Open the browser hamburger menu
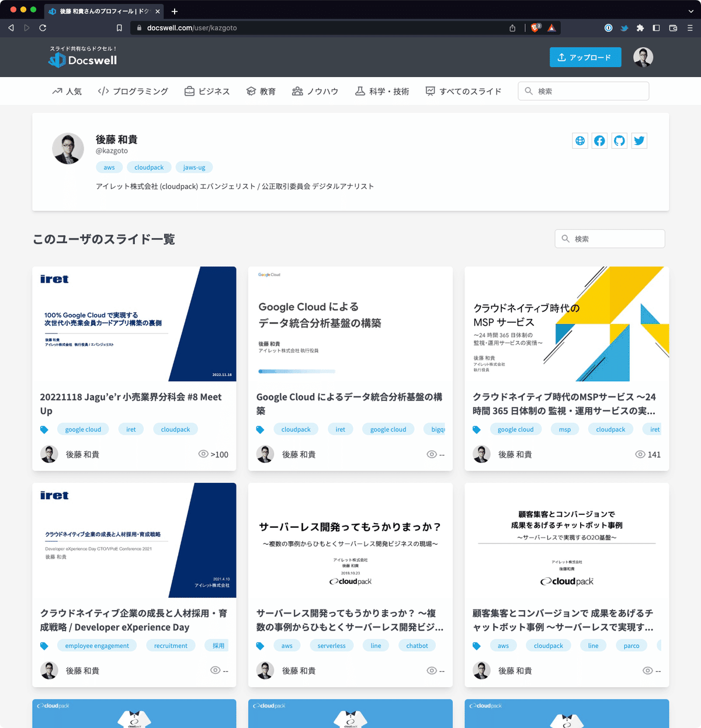This screenshot has width=701, height=728. [690, 27]
